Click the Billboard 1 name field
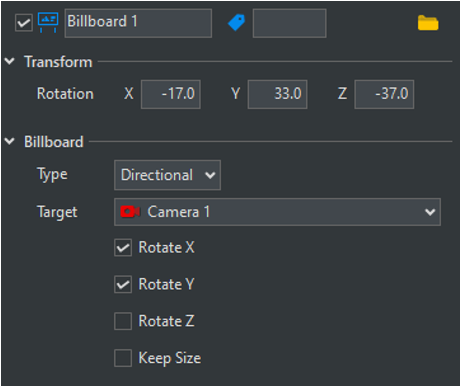This screenshot has height=386, width=460. pos(138,23)
